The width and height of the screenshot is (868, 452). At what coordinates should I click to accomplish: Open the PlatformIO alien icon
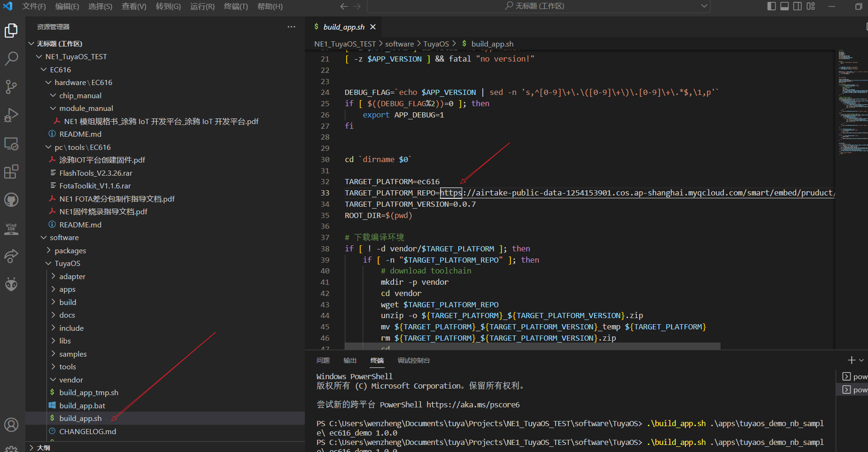[x=11, y=284]
